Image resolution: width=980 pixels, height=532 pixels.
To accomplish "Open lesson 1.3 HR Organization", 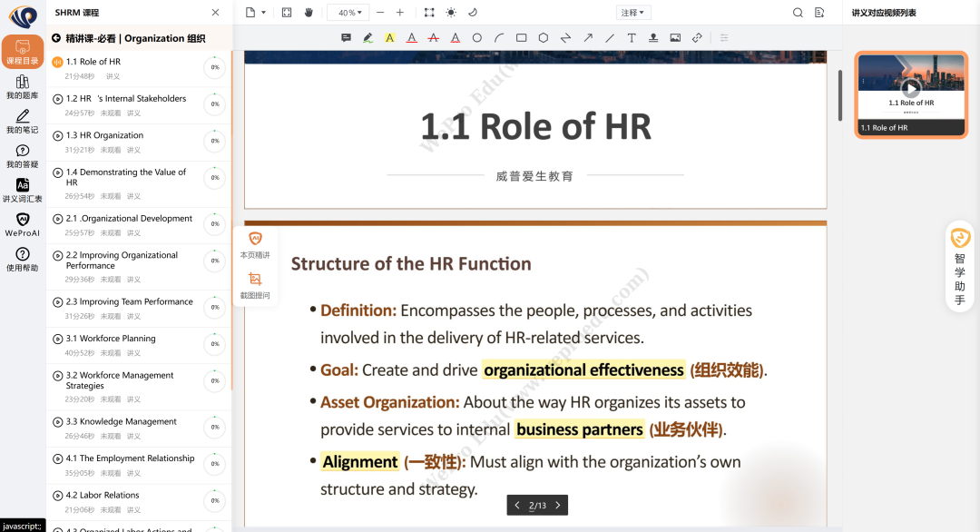I will (x=104, y=135).
